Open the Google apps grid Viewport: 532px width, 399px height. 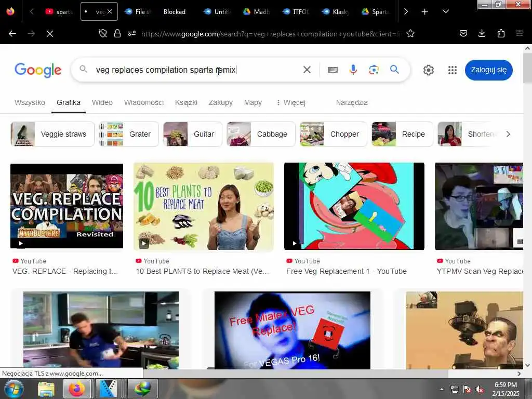453,70
